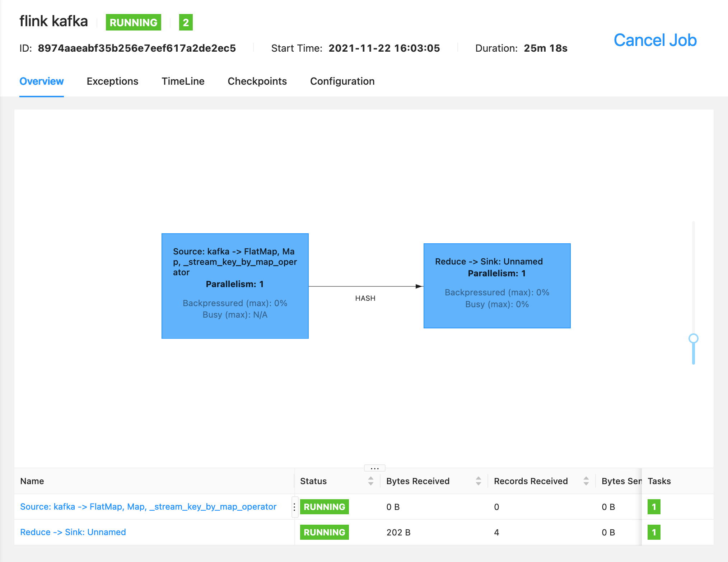Click the vertical dots column divider handle

294,507
